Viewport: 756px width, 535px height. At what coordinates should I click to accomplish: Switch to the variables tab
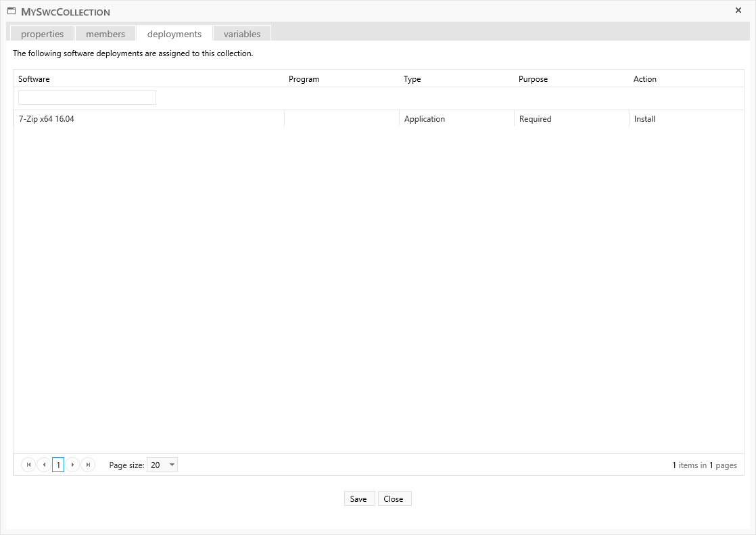tap(242, 34)
